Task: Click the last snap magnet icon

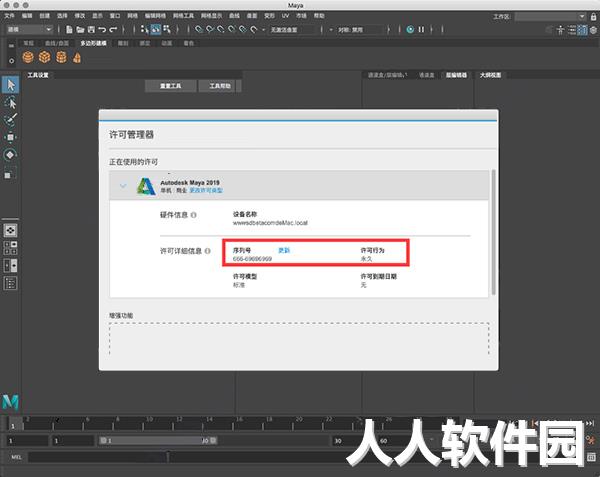Action: (254, 29)
